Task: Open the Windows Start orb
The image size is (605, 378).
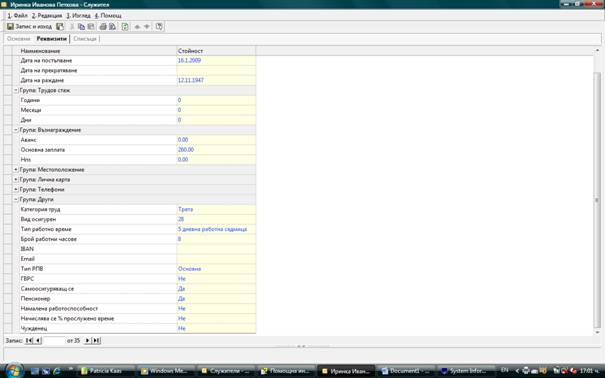Action: [x=14, y=371]
